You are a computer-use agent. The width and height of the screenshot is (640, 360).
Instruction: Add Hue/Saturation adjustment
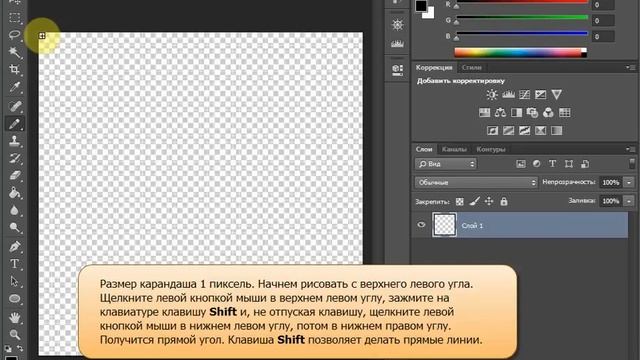(x=484, y=113)
